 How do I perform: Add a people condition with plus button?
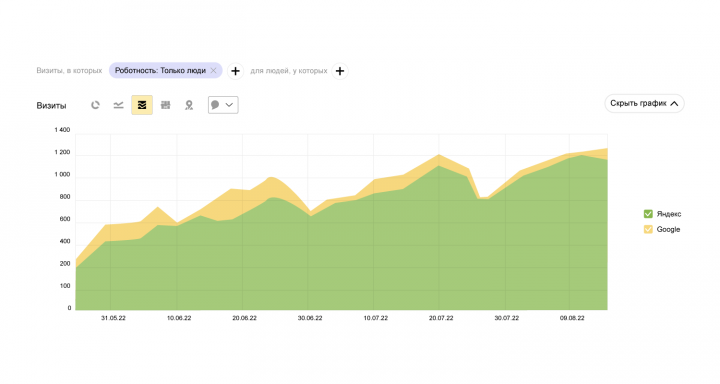pos(340,71)
